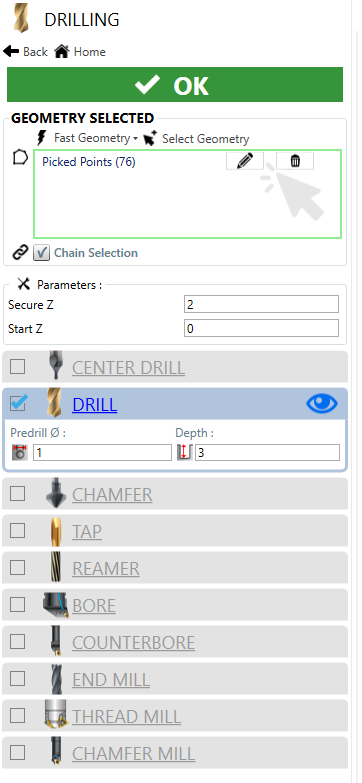Enable the CENTER DRILL checkbox
Screen dimensions: 362x783
[x=18, y=367]
